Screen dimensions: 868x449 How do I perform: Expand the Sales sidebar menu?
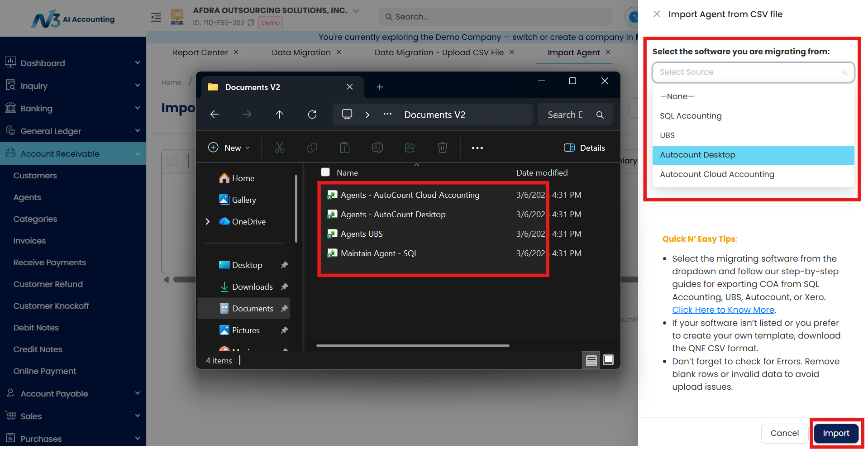click(x=138, y=416)
